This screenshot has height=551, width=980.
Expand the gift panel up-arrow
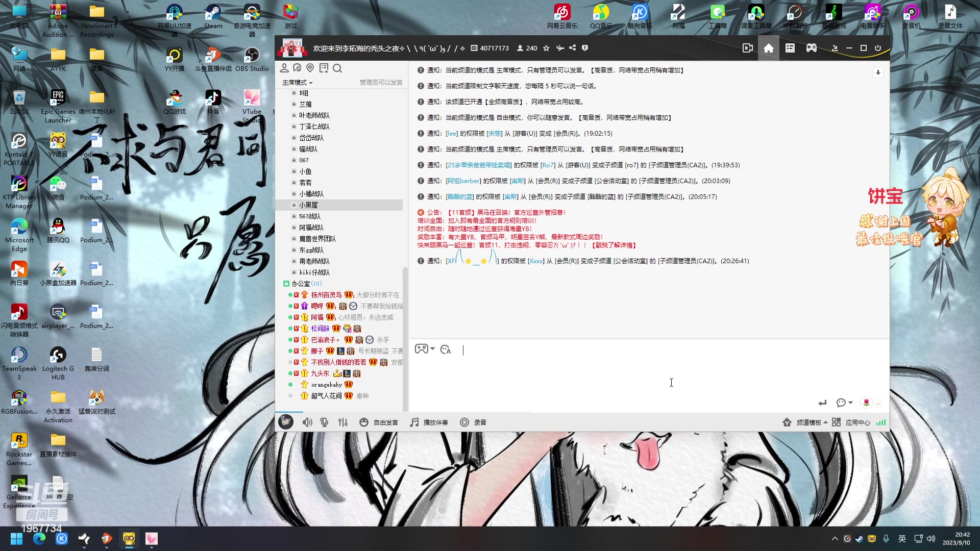coord(878,404)
